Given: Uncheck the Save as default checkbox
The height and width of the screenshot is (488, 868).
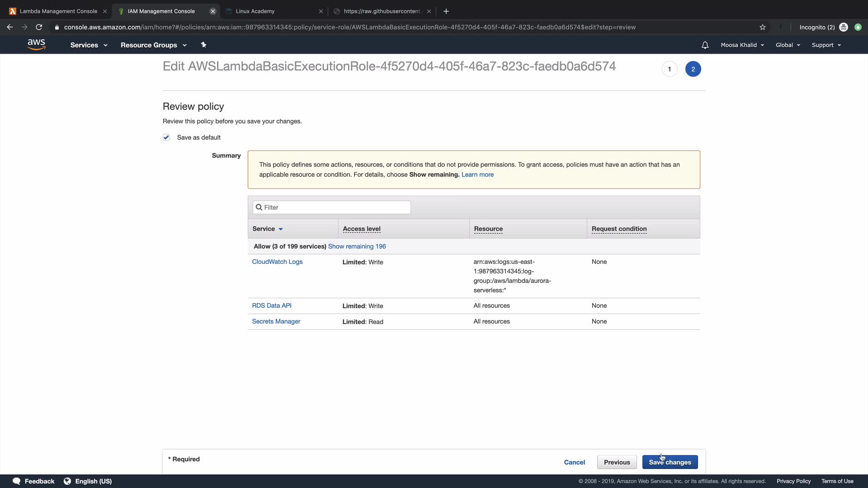Looking at the screenshot, I should pos(166,137).
